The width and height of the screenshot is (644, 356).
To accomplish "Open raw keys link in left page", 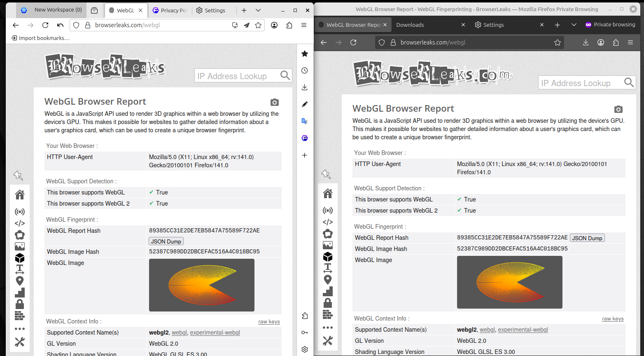I will tap(269, 322).
